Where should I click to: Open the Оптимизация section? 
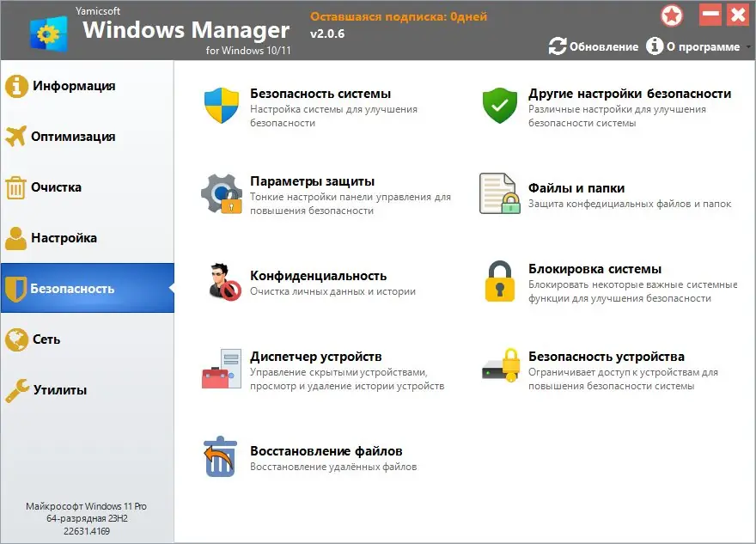73,137
